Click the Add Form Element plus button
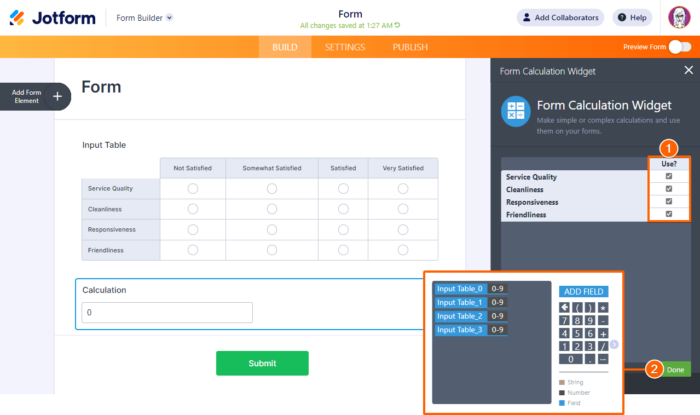This screenshot has height=415, width=700. 57,96
